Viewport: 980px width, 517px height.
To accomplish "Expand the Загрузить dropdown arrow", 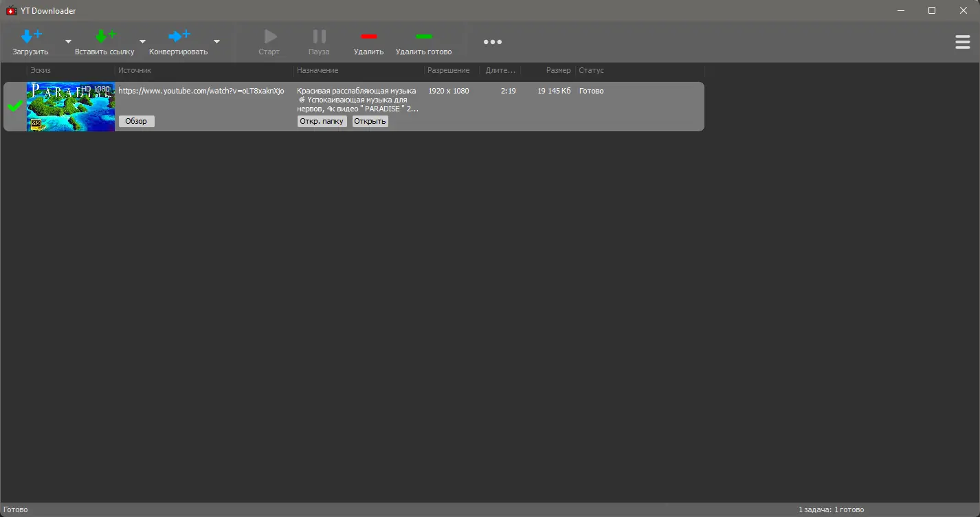I will [67, 41].
